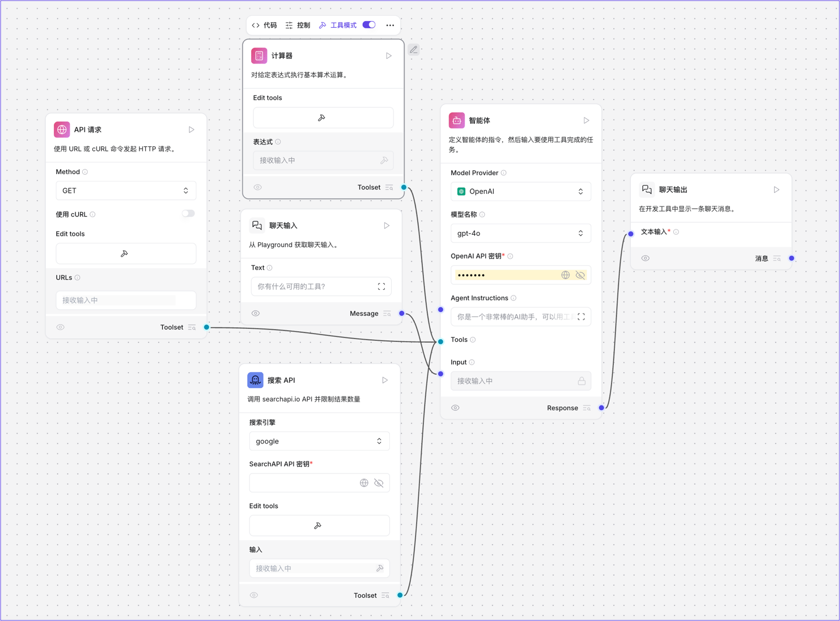Screen dimensions: 840x621
Task: Expand the gpt-4o model name dropdown
Action: [520, 233]
